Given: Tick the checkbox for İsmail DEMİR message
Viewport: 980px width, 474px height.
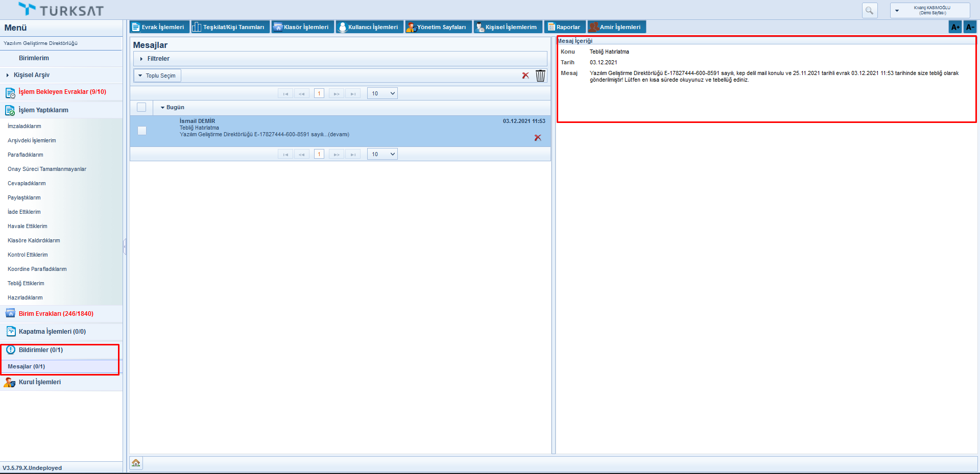Looking at the screenshot, I should coord(142,131).
